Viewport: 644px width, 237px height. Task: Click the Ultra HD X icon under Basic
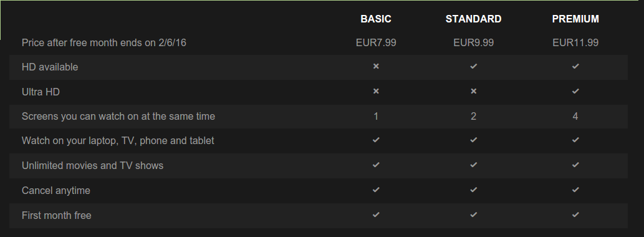click(x=376, y=91)
